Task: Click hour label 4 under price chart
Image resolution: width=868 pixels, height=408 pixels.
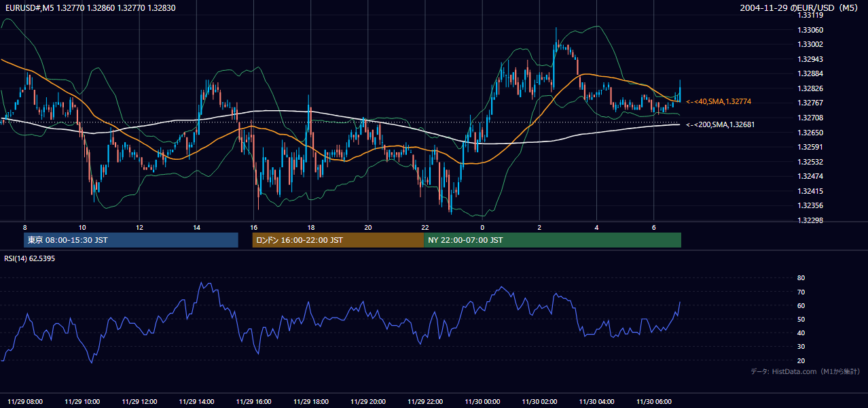Action: coord(596,227)
